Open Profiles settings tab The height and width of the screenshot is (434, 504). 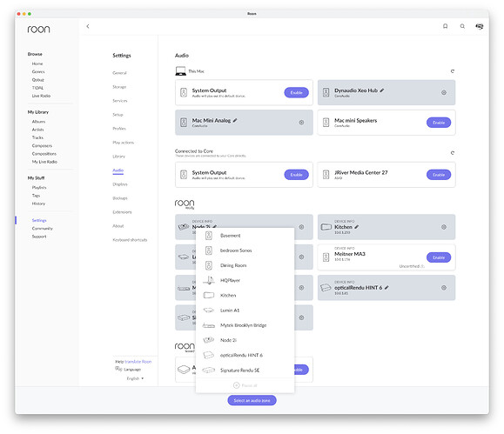pyautogui.click(x=119, y=129)
